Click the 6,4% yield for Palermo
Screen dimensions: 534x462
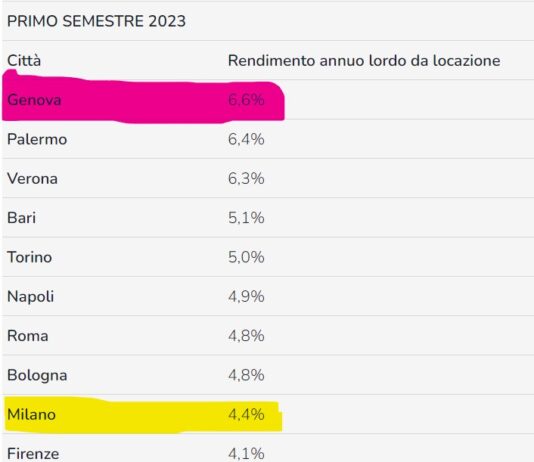tap(246, 139)
